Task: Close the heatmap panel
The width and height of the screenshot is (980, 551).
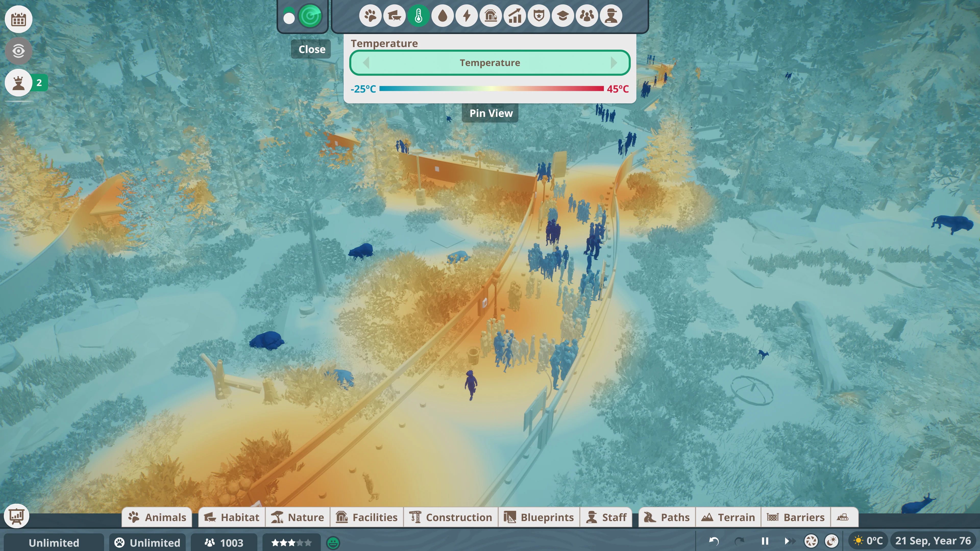Action: pyautogui.click(x=311, y=49)
